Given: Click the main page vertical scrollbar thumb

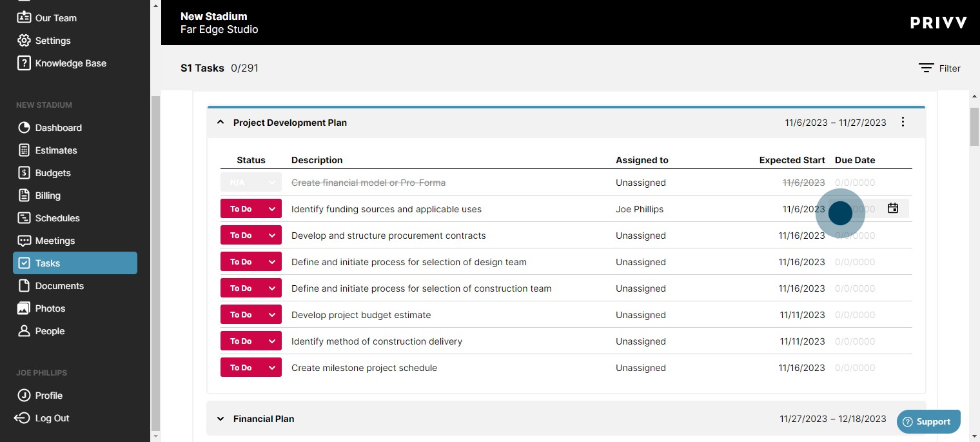Looking at the screenshot, I should click(x=974, y=127).
